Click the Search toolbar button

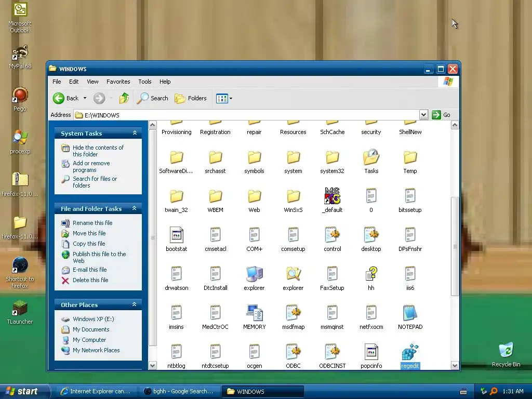point(153,98)
